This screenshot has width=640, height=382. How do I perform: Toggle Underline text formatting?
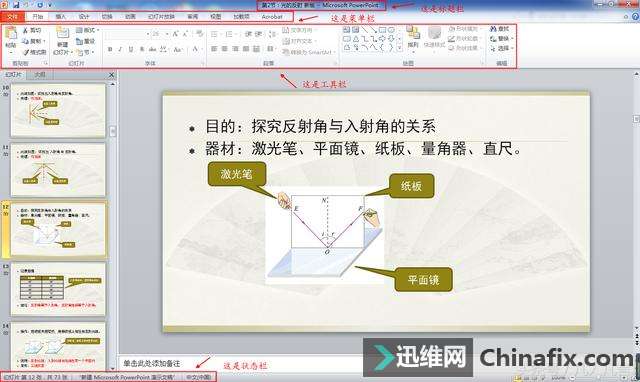[x=131, y=49]
